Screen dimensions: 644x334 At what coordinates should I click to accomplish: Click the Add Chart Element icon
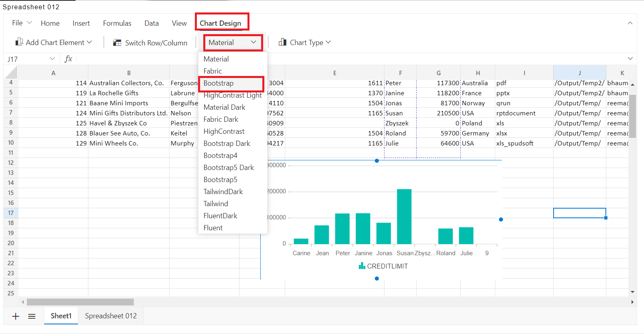point(19,42)
